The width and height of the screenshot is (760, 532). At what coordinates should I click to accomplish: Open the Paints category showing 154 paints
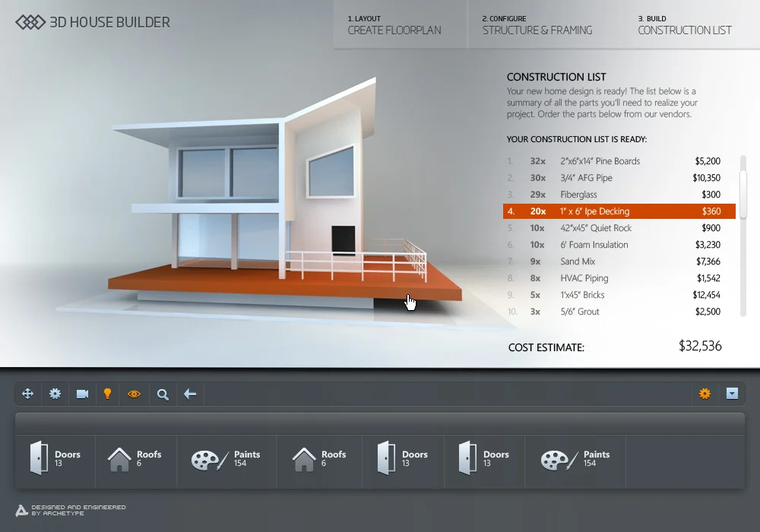(226, 461)
